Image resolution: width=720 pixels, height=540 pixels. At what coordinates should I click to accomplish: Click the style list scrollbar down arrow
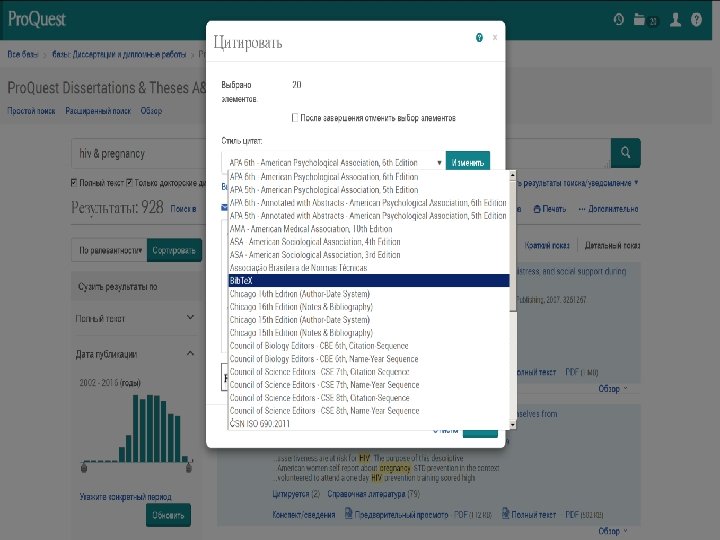(512, 425)
